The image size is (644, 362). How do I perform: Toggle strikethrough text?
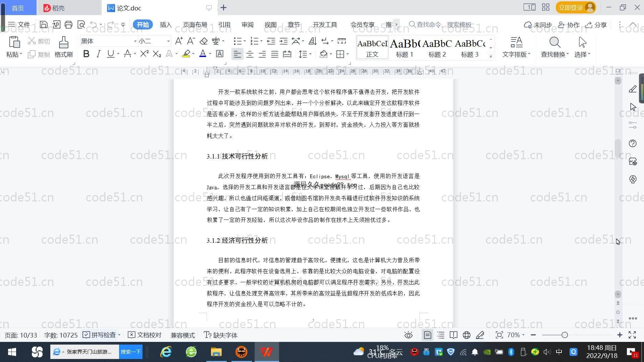[x=127, y=54]
